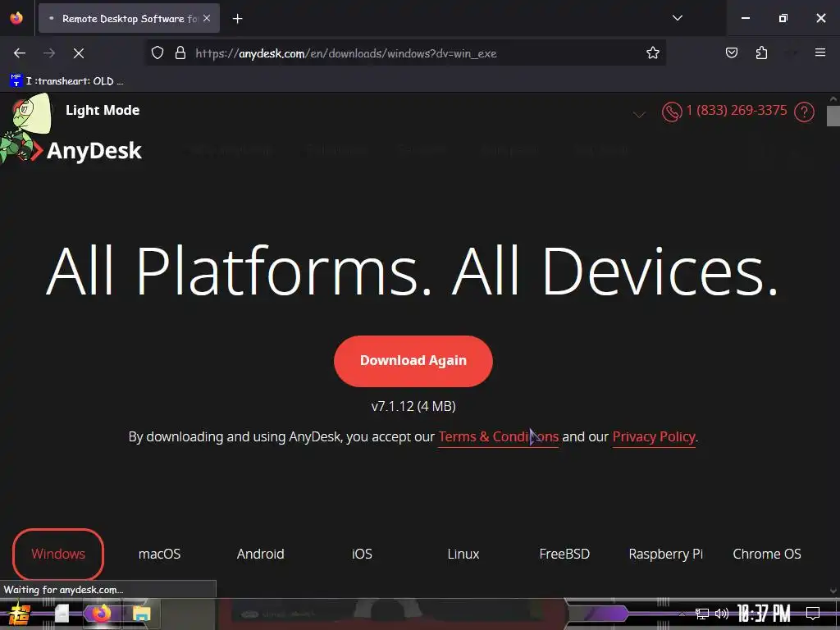840x630 pixels.
Task: Click the phone handset icon
Action: click(x=671, y=112)
